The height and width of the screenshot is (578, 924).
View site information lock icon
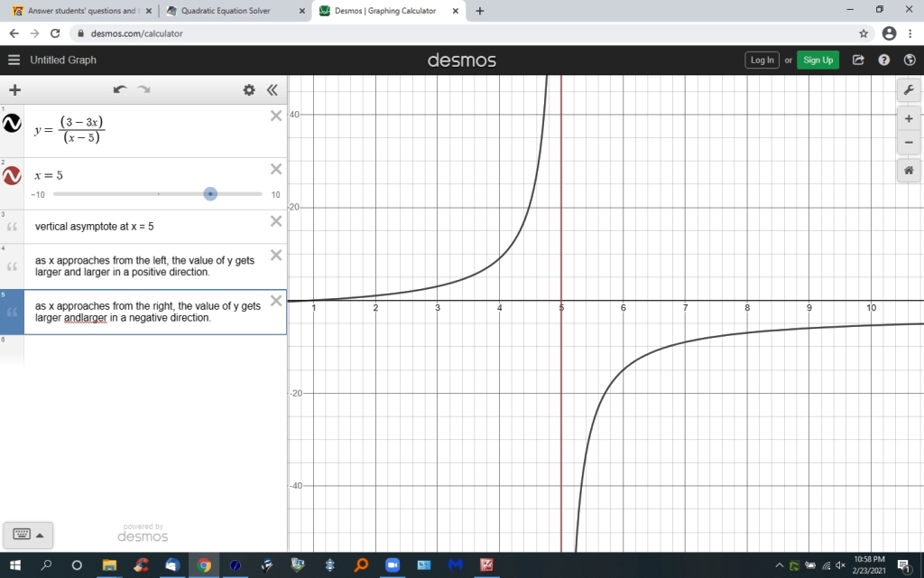tap(80, 33)
